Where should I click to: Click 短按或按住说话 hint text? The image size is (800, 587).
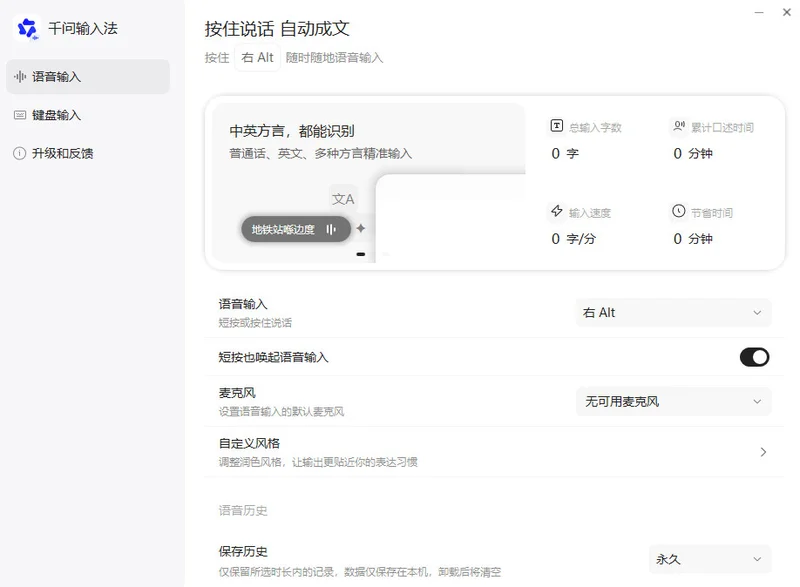[255, 323]
